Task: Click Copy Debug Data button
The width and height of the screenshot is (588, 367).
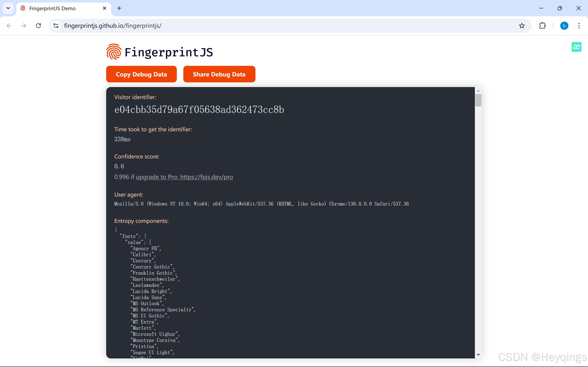Action: tap(141, 74)
